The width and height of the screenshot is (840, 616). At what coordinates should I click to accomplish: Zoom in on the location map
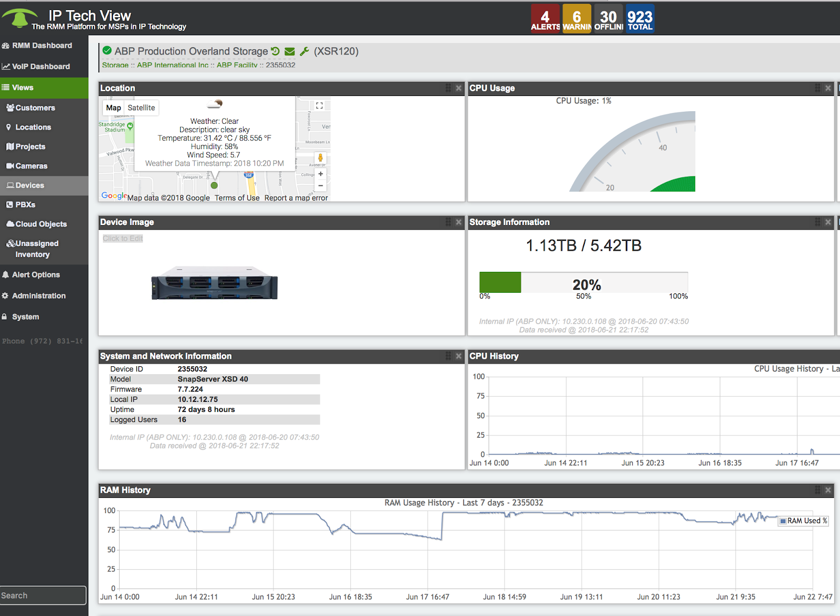(320, 174)
